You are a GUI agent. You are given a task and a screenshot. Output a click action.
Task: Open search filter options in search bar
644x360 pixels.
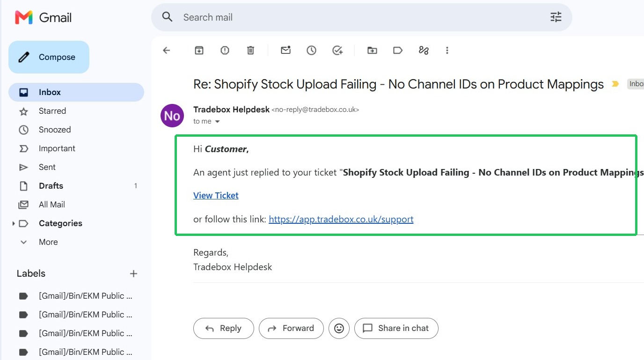point(556,17)
